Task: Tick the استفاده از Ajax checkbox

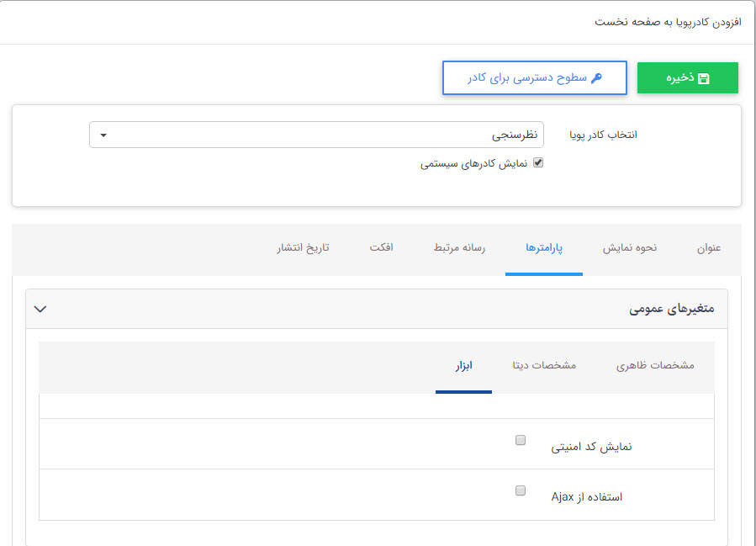Action: (x=521, y=490)
